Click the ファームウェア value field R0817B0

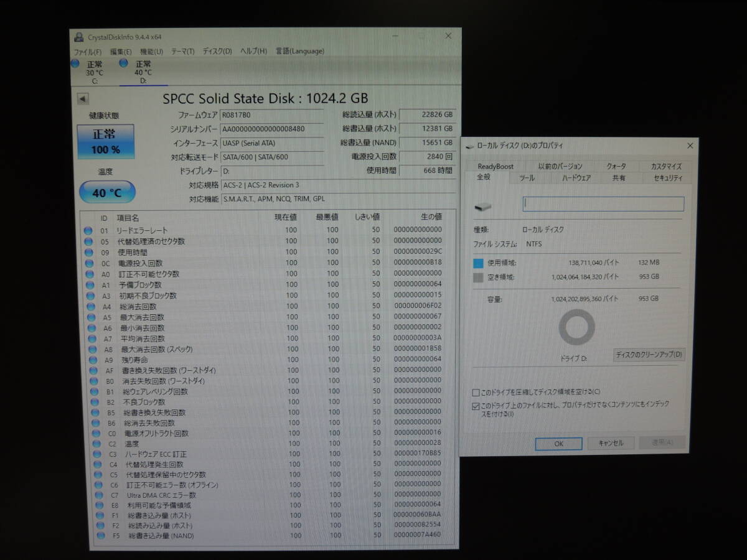click(x=272, y=115)
